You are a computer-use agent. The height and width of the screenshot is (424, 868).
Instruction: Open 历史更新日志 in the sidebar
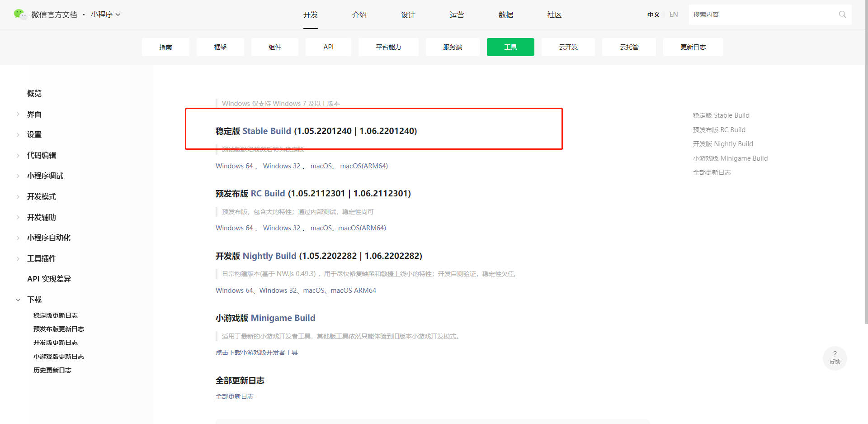(x=52, y=370)
